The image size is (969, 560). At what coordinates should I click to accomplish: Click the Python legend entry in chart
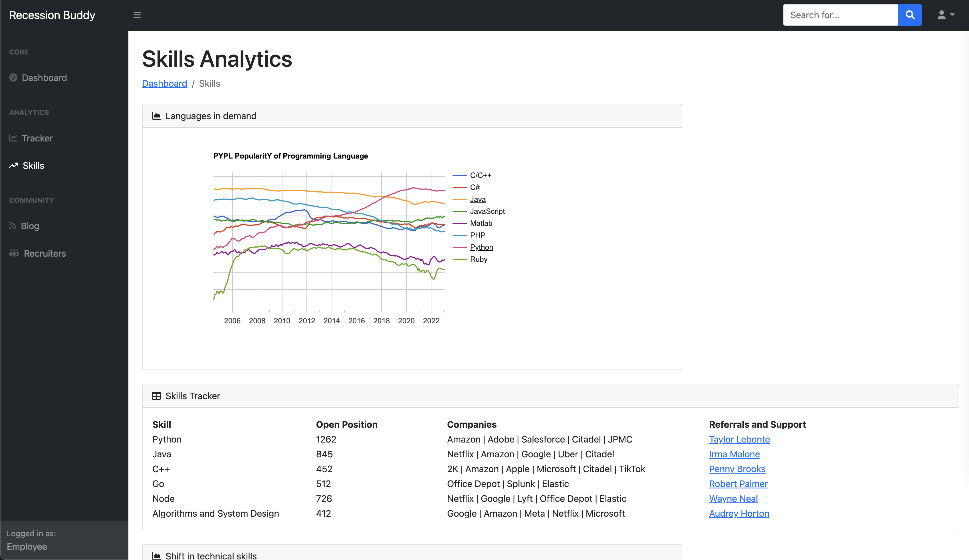click(x=481, y=247)
